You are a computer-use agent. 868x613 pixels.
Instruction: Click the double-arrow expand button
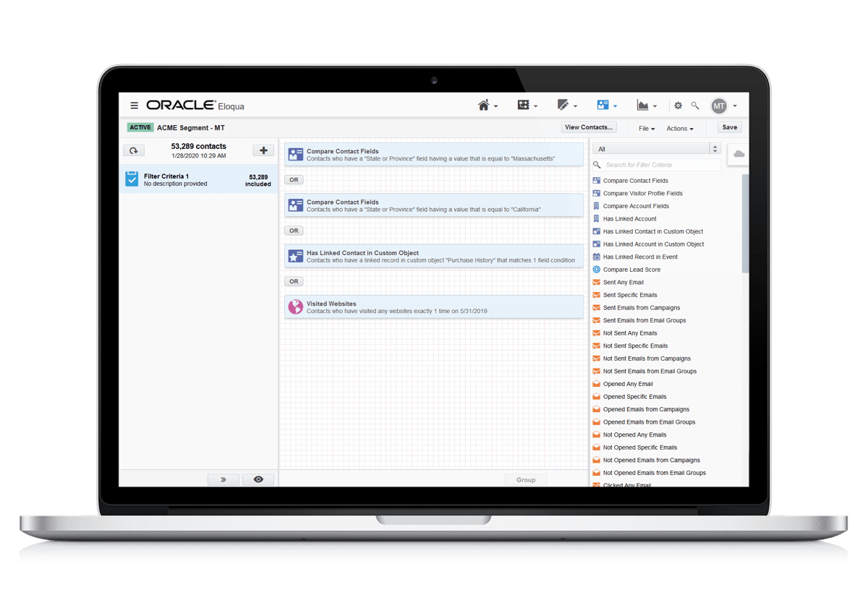[224, 479]
